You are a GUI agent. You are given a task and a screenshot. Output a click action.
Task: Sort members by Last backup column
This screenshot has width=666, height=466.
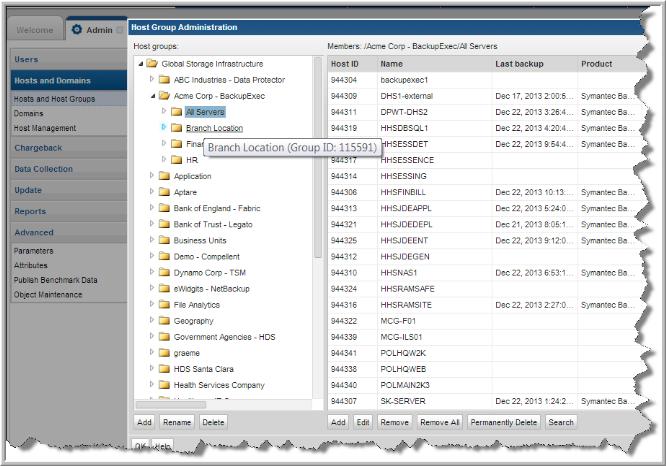532,64
